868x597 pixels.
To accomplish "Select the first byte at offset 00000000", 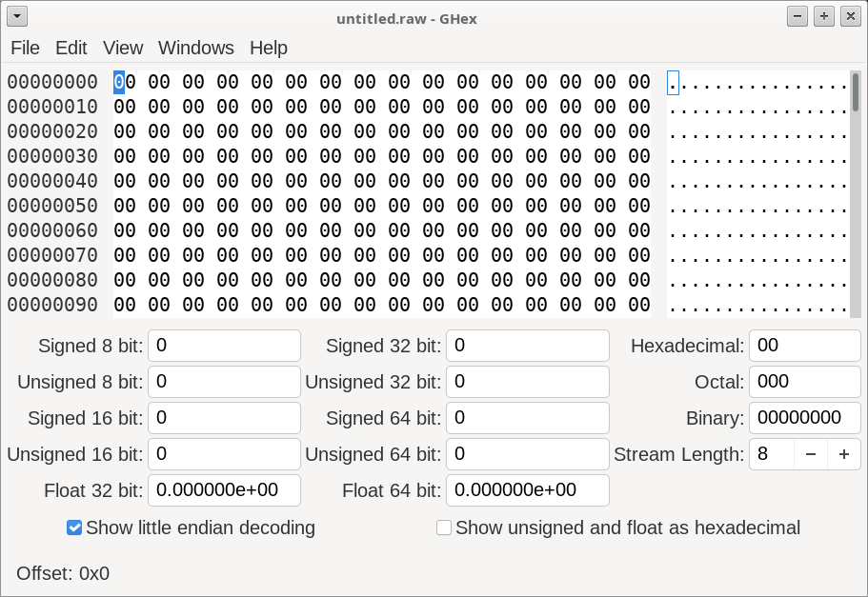I will tap(125, 83).
